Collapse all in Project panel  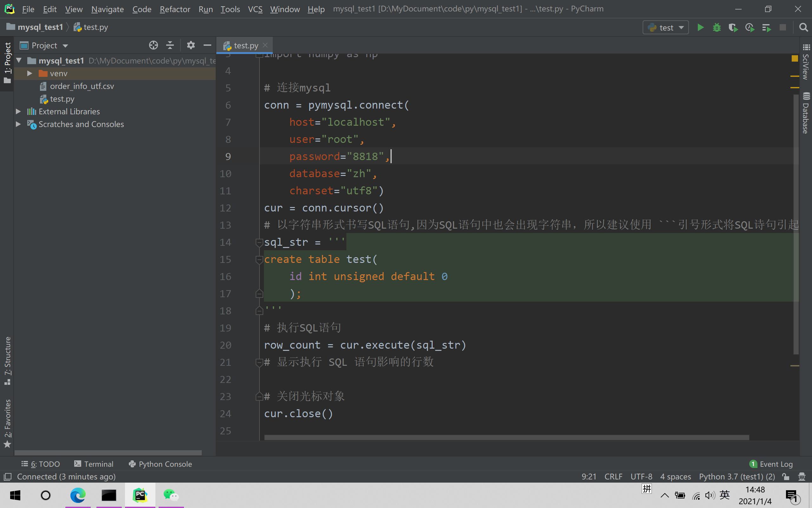coord(170,45)
